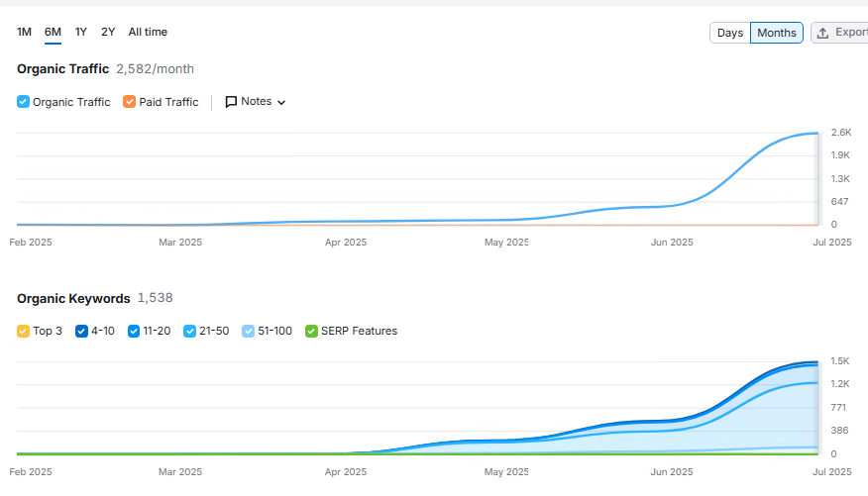Viewport: 868px width, 496px height.
Task: Click the Organic Keywords heading
Action: (73, 299)
